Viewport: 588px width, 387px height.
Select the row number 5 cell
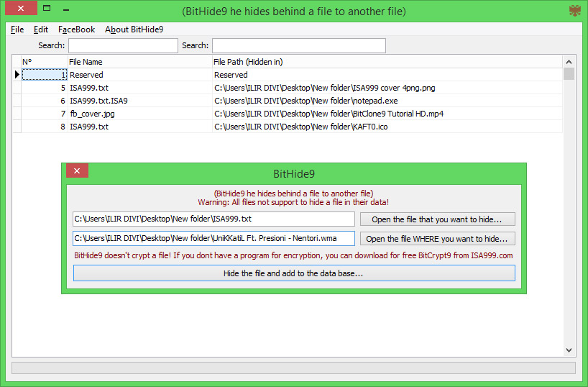(x=45, y=88)
